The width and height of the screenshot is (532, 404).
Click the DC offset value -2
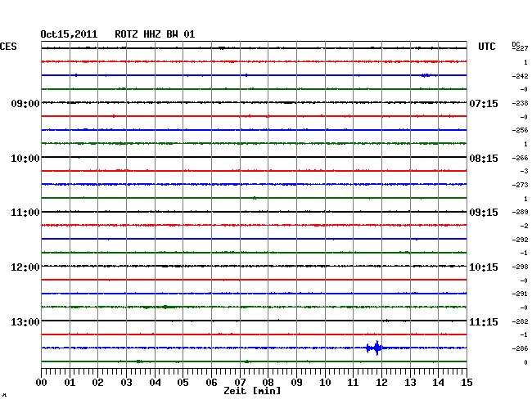524,226
